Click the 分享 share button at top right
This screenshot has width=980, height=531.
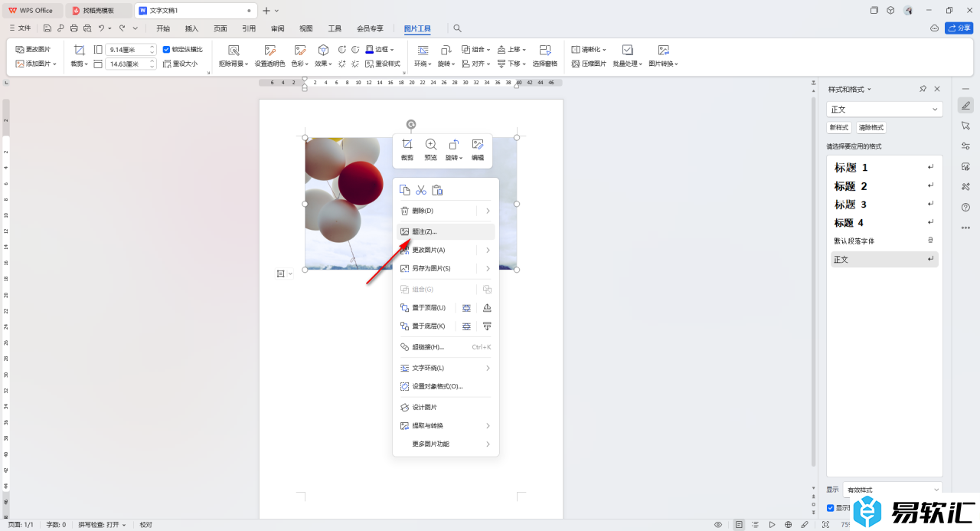coord(959,28)
